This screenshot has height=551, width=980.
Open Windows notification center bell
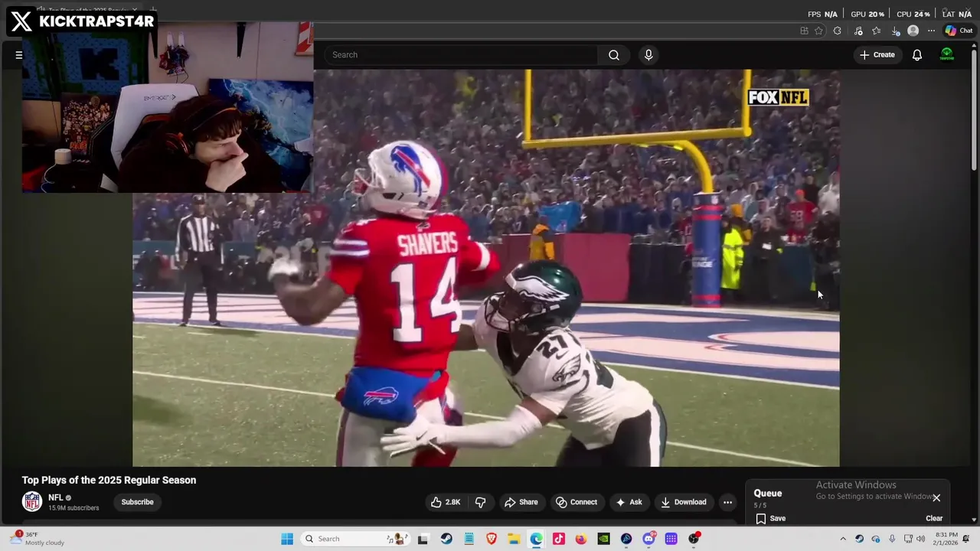tap(966, 539)
